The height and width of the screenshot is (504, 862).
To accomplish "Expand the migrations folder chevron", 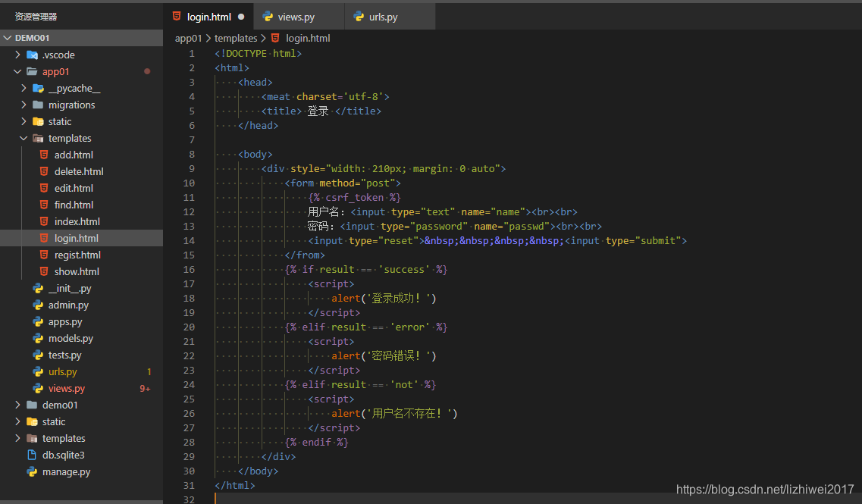I will pos(24,105).
